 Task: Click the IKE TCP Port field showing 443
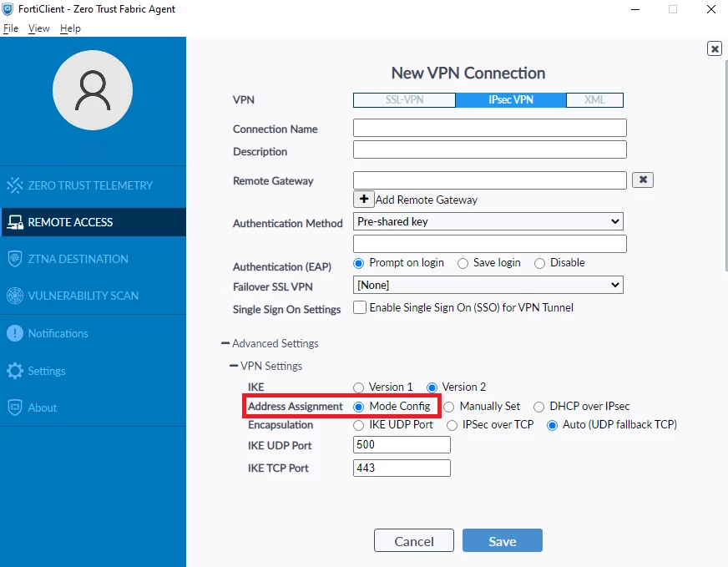point(402,468)
